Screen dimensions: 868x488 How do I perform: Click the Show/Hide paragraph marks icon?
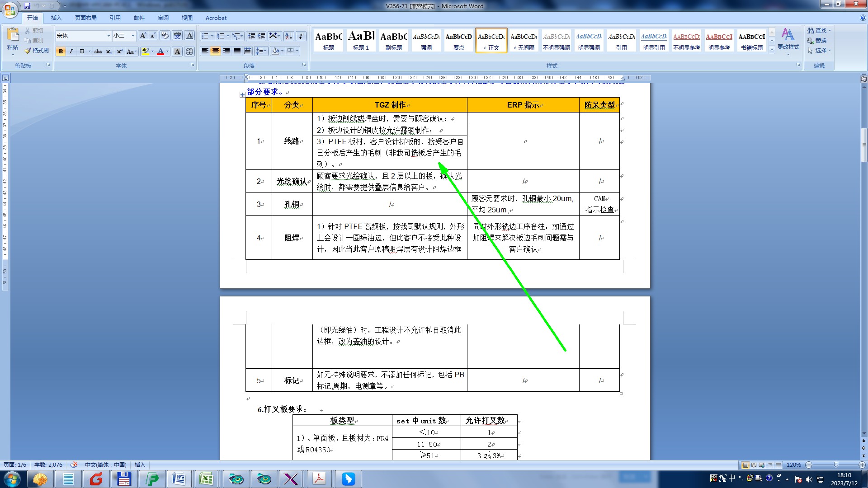click(x=301, y=36)
